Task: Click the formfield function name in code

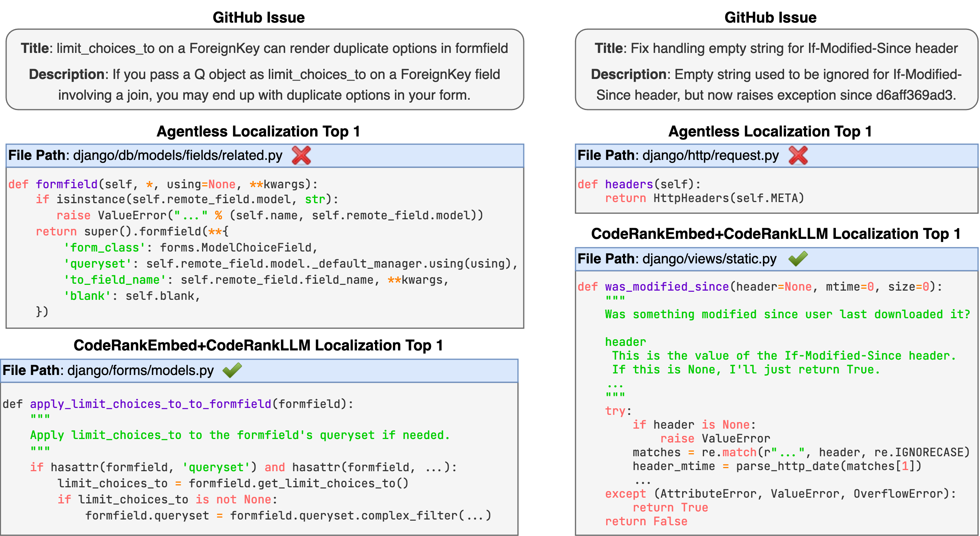Action: click(x=66, y=184)
